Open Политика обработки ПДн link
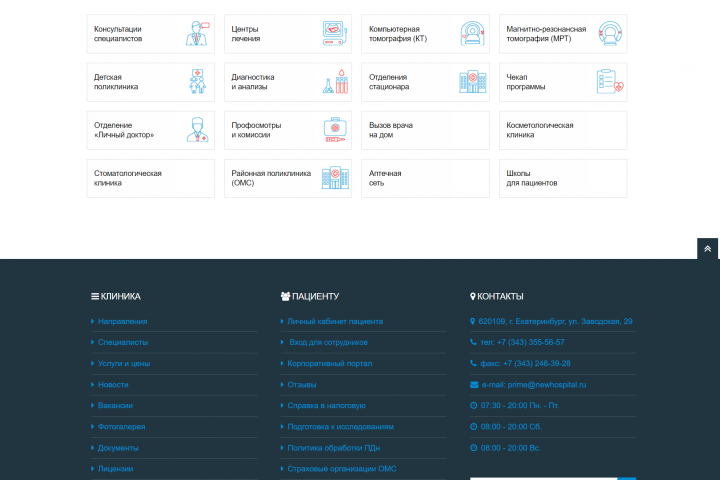 (333, 448)
